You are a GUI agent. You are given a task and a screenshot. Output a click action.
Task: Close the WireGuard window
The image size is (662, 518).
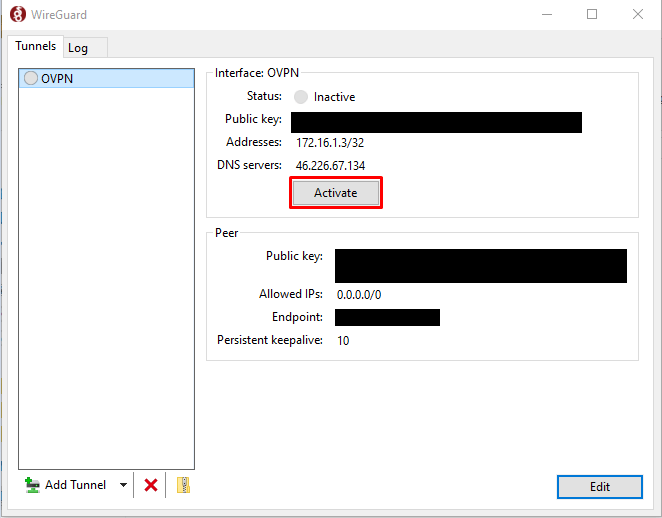pyautogui.click(x=638, y=14)
